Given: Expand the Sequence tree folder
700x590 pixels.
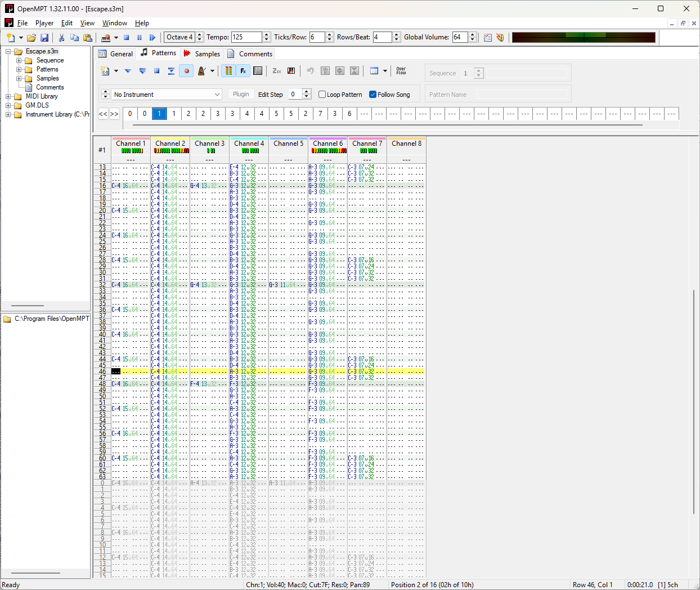Looking at the screenshot, I should [19, 60].
